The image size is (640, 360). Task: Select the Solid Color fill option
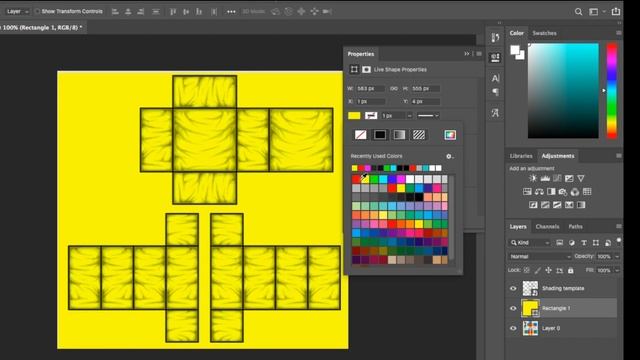click(x=380, y=135)
